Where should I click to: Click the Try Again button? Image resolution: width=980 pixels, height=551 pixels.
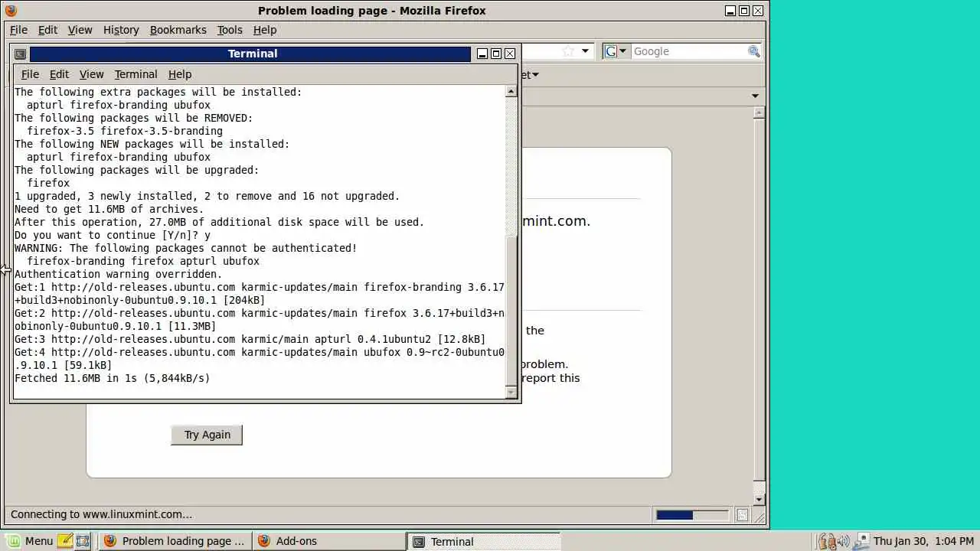(207, 435)
